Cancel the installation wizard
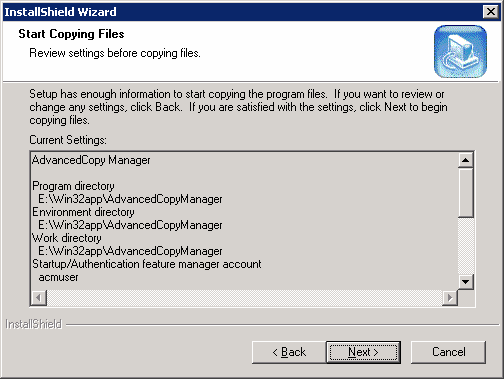504x379 pixels. pyautogui.click(x=448, y=352)
